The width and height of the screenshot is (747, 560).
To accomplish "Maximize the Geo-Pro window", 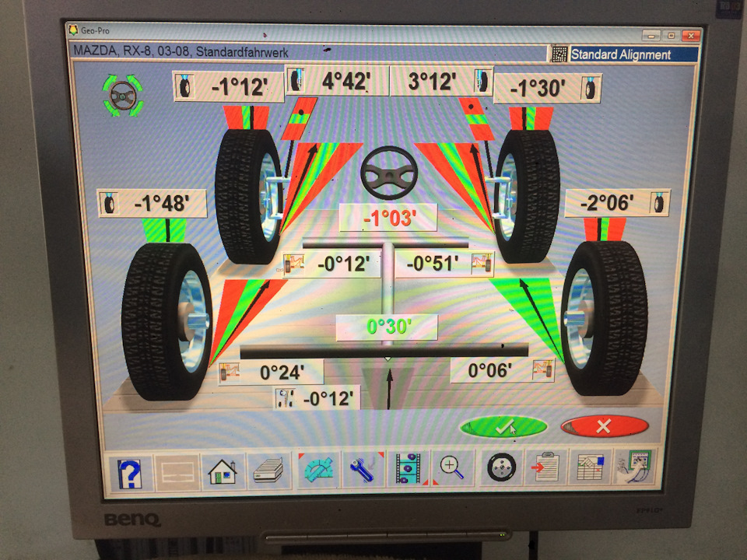I will pos(671,36).
